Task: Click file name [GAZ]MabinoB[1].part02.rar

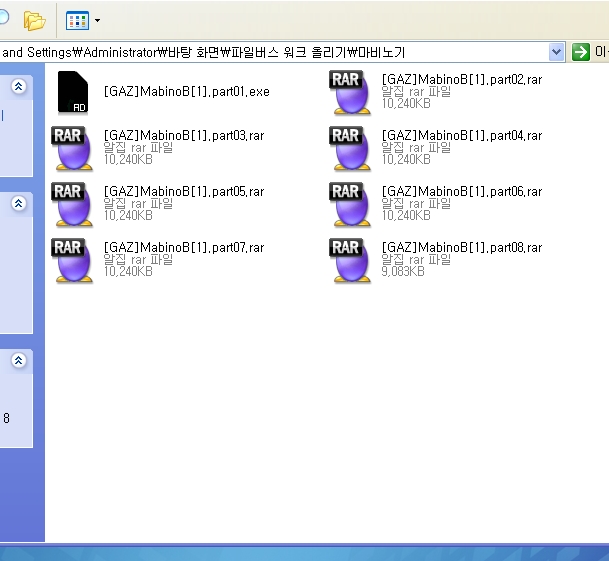Action: 462,80
